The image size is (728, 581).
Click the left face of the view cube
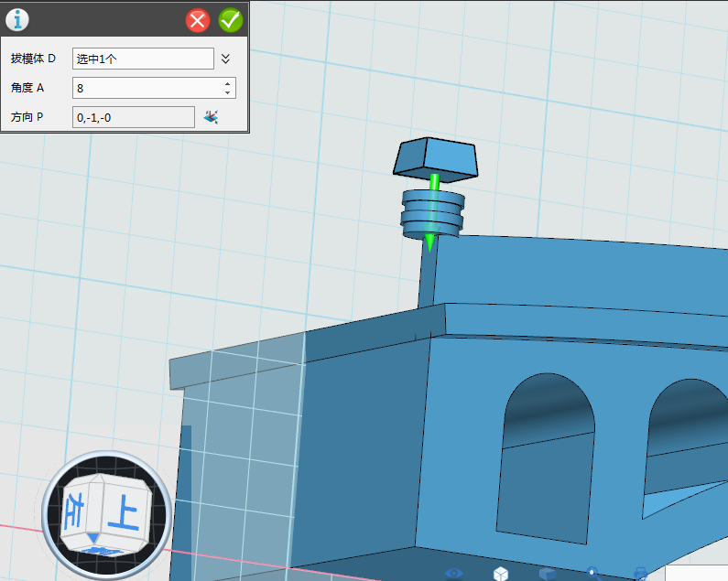(x=75, y=508)
